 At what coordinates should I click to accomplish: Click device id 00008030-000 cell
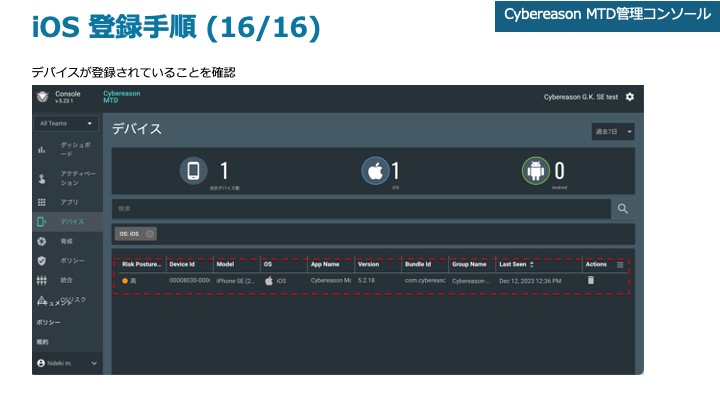click(190, 281)
